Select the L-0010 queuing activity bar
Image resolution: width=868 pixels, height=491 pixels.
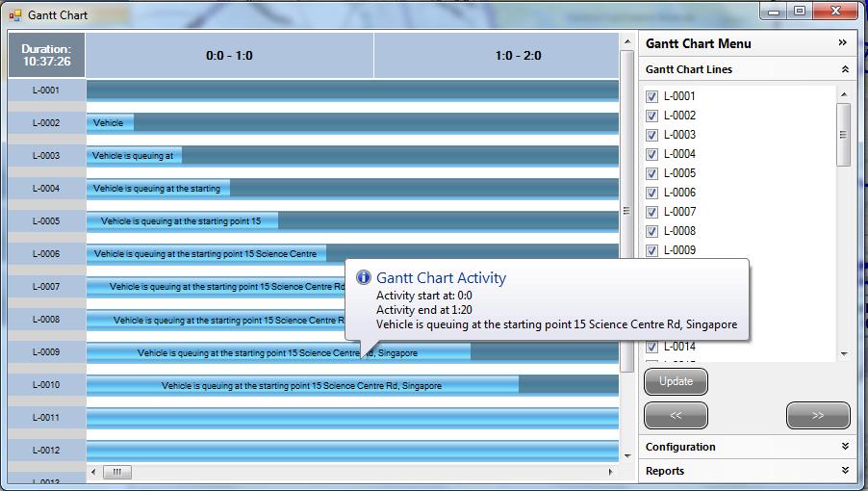[x=302, y=385]
